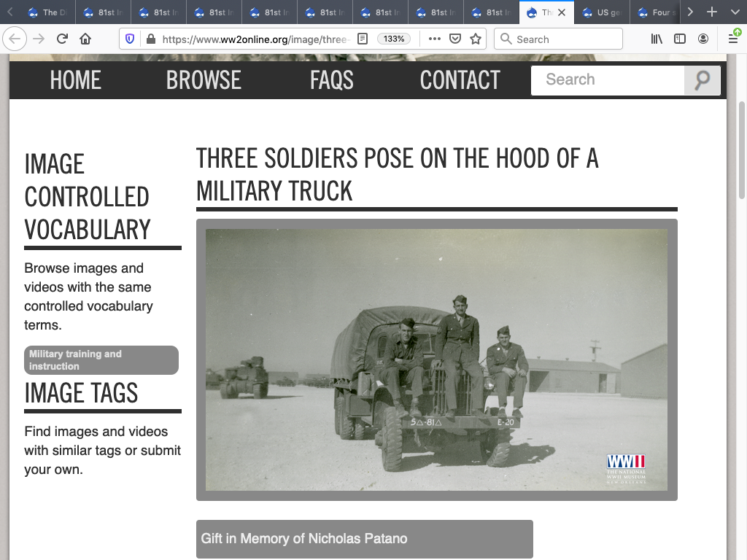Open the Firefox account icon

coord(703,39)
